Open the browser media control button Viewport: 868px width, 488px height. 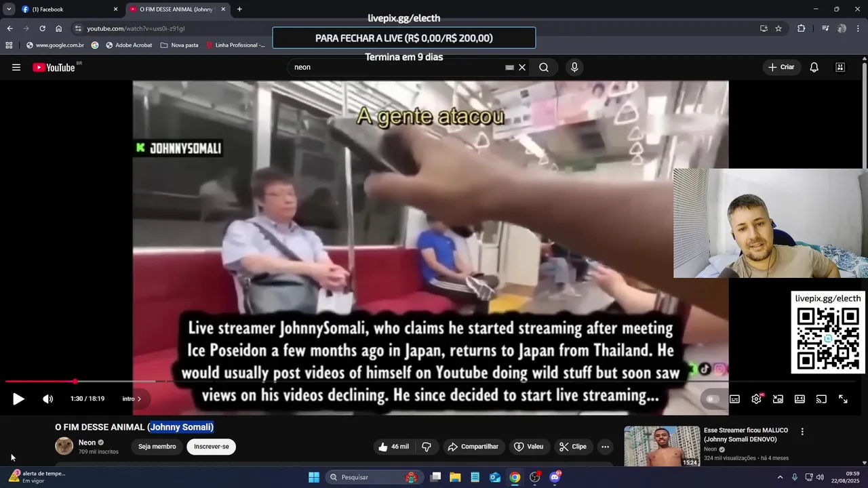[825, 28]
